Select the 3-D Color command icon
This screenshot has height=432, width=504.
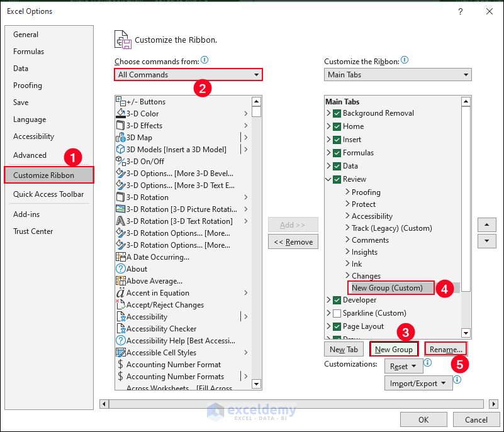point(121,113)
